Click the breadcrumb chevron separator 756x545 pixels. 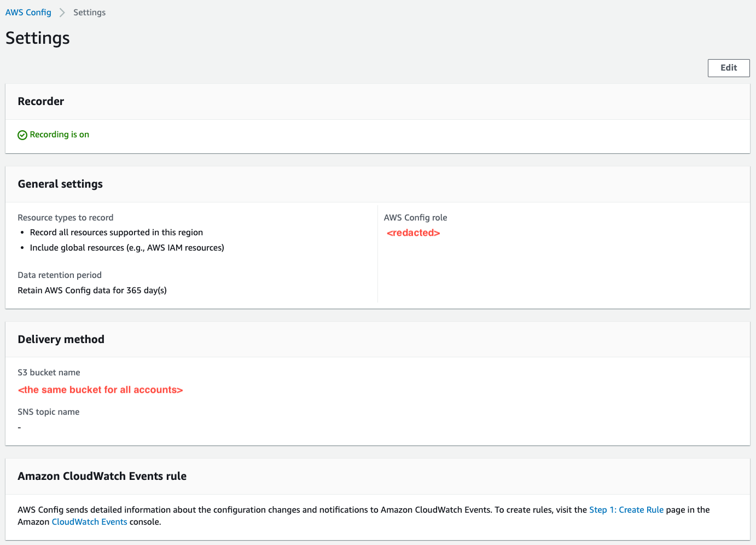[62, 13]
